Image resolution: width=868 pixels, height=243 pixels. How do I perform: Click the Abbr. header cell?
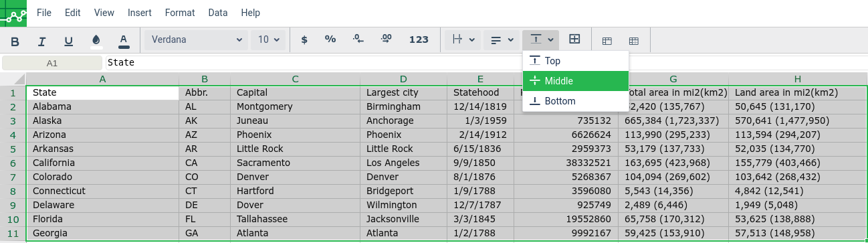tap(205, 92)
